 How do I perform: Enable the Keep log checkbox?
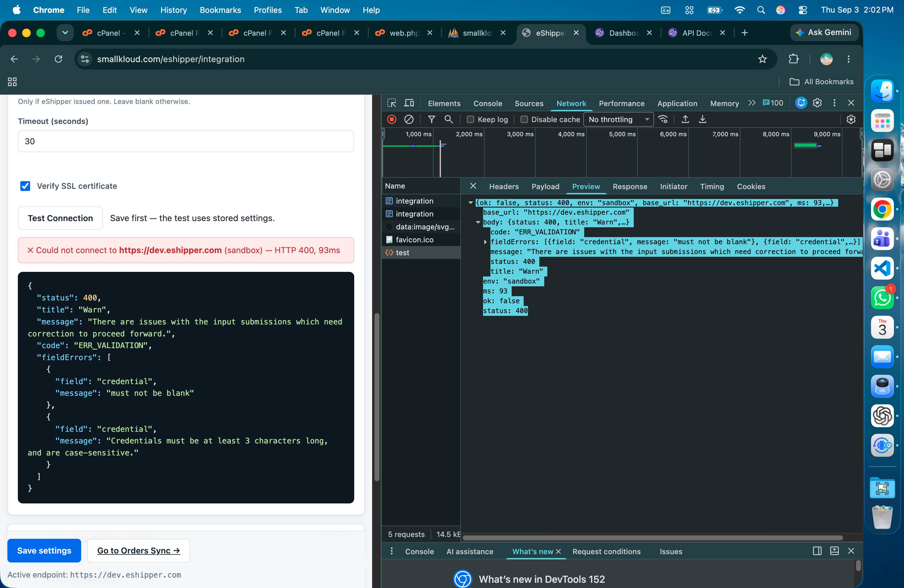(x=470, y=119)
